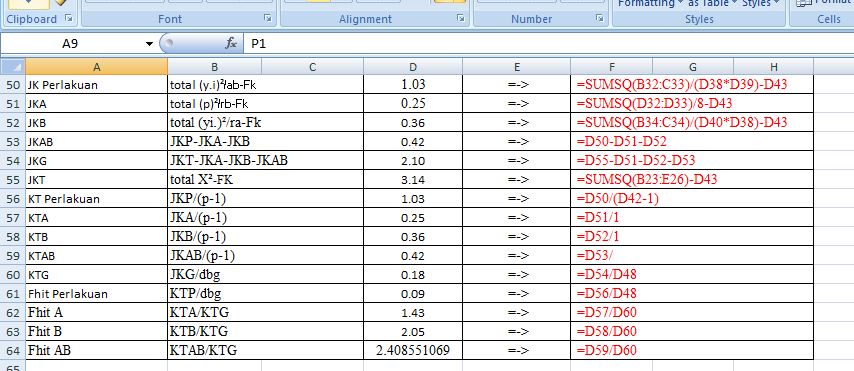Click the Fhit Perlakuan label cell
Screen dimensions: 854x371
96,294
